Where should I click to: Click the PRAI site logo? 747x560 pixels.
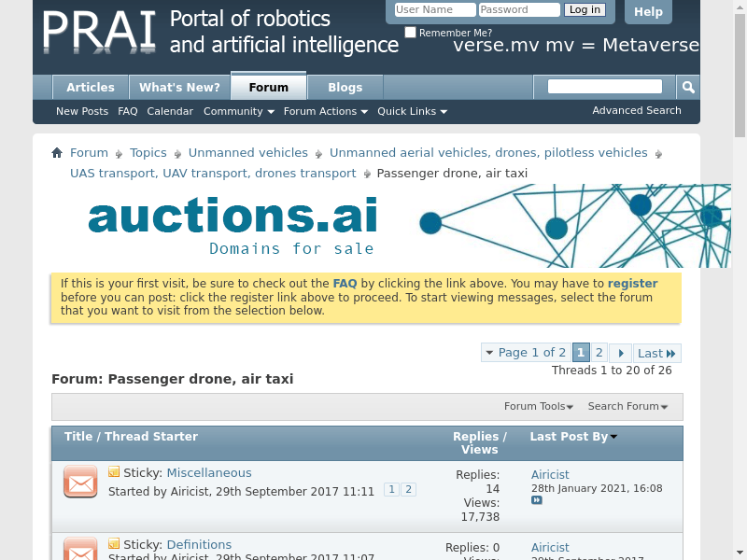click(x=99, y=32)
